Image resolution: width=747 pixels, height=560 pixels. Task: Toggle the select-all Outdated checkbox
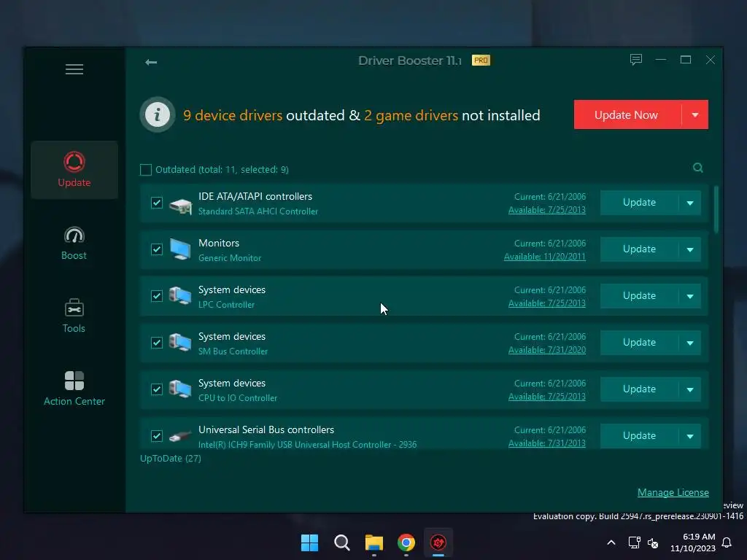(146, 169)
